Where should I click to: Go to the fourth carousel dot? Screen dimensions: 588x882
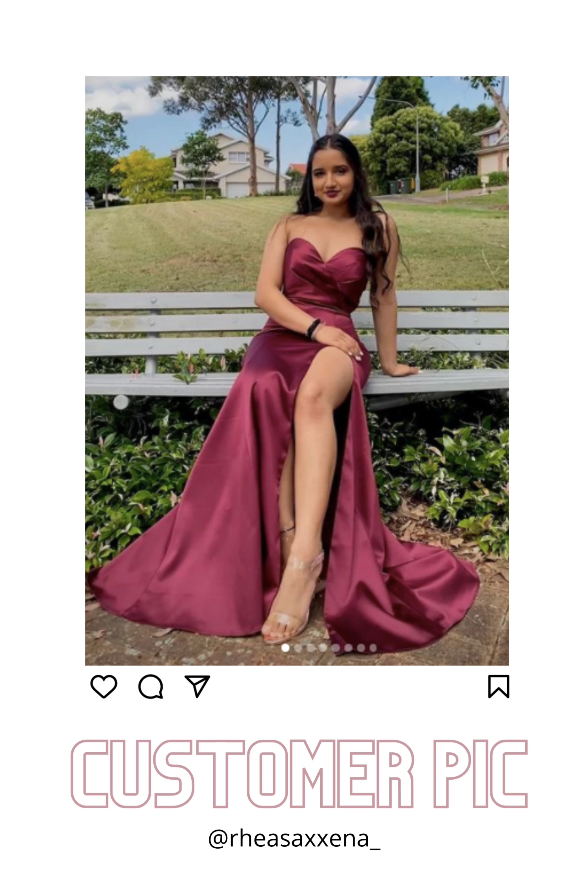coord(323,648)
